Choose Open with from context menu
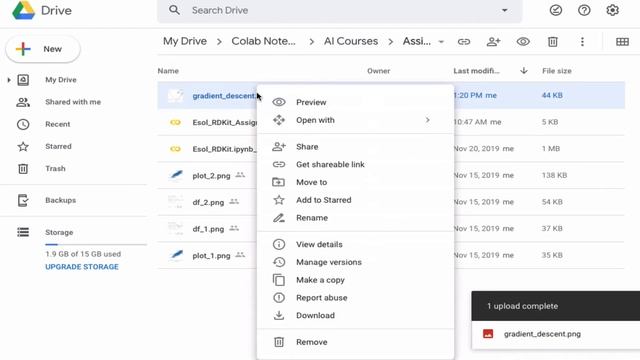This screenshot has height=360, width=640. (356, 120)
